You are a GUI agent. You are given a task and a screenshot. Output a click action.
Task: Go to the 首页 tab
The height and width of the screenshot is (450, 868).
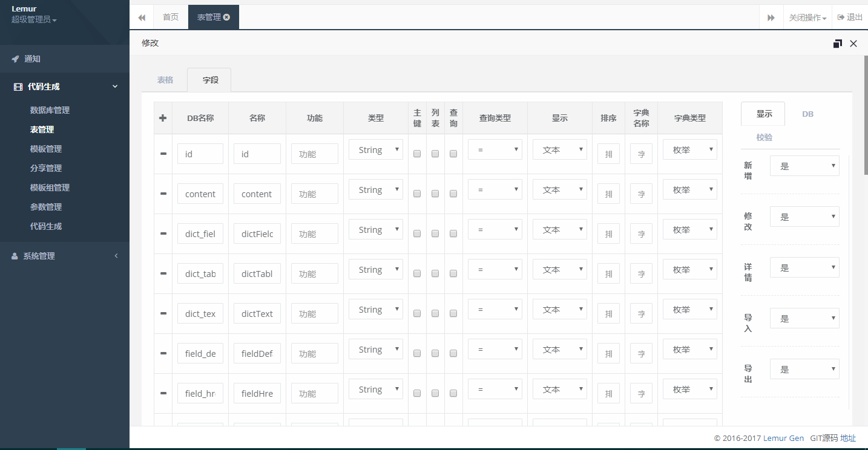pyautogui.click(x=171, y=18)
